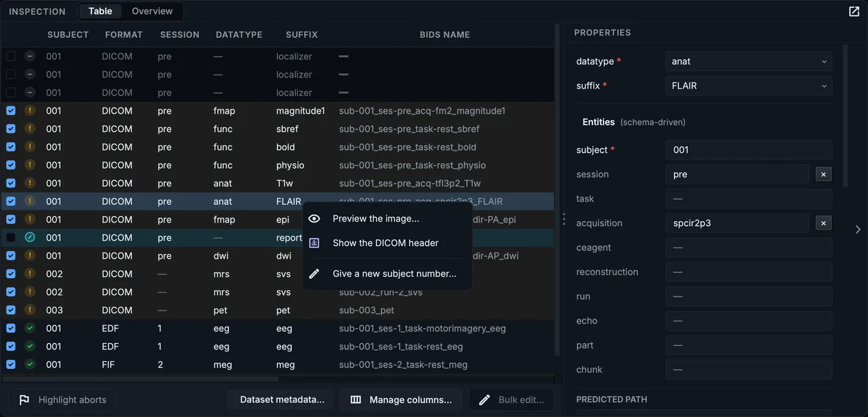Open the inspection panel in a new window
Screen dimensions: 868x417
[853, 11]
